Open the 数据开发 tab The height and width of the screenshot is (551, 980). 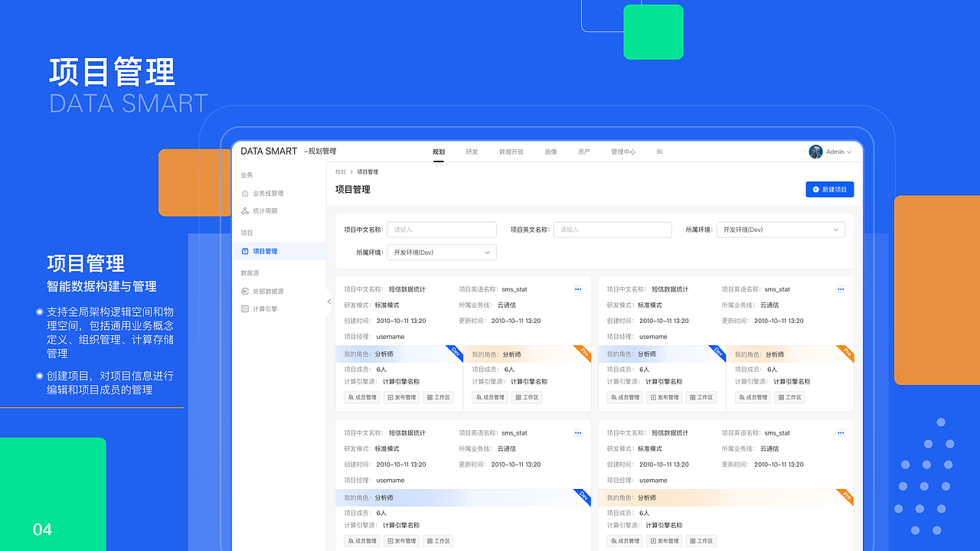(511, 152)
